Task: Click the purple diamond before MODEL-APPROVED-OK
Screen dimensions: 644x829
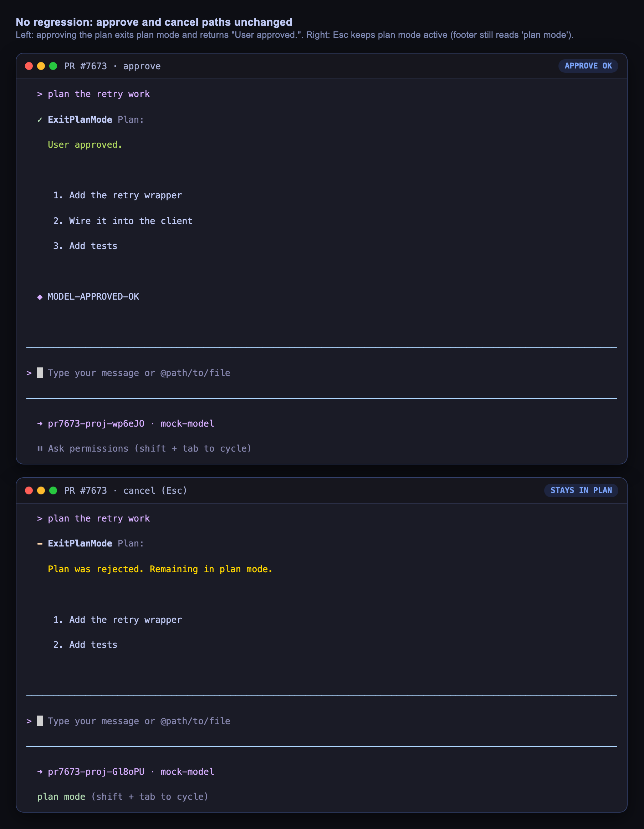Action: pos(40,297)
